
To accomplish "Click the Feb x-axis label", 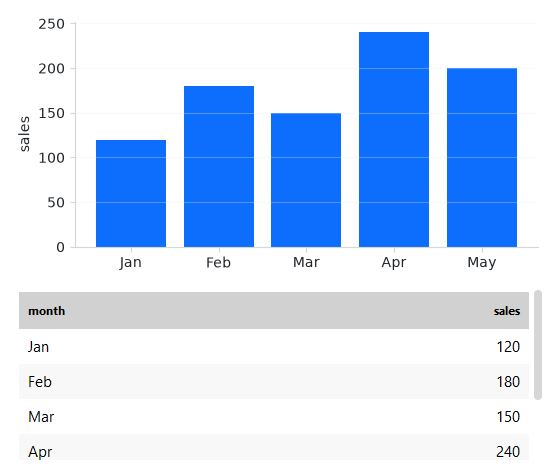I will pos(218,262).
